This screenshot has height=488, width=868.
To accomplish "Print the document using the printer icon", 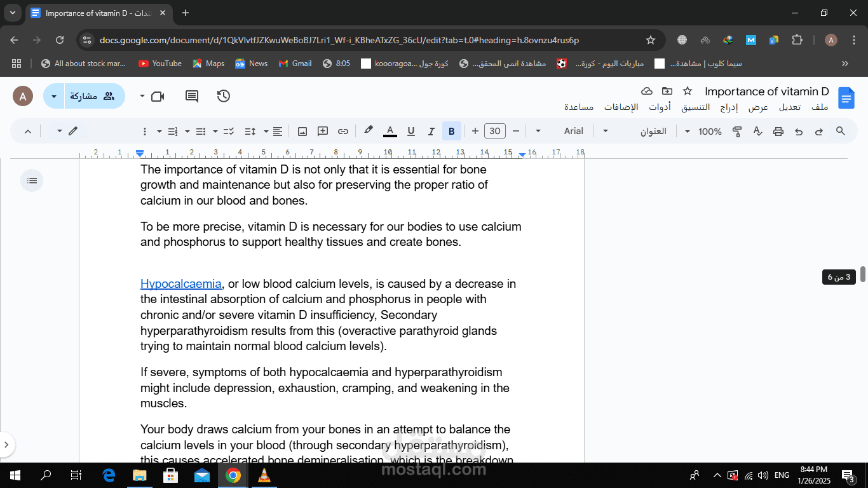I will click(778, 132).
